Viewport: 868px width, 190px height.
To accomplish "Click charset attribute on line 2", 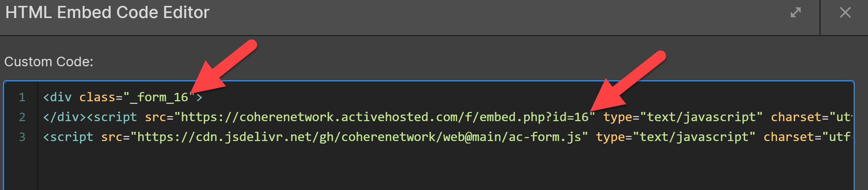I will click(x=796, y=117).
